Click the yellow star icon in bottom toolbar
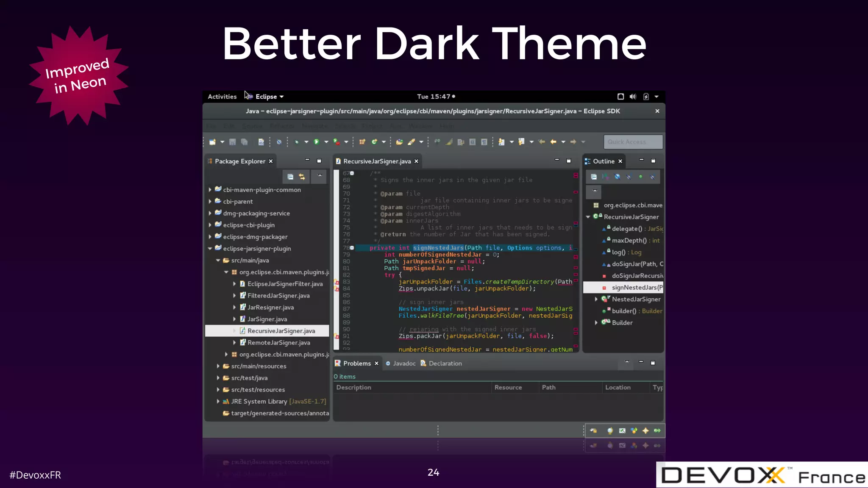The height and width of the screenshot is (488, 868). [x=645, y=431]
